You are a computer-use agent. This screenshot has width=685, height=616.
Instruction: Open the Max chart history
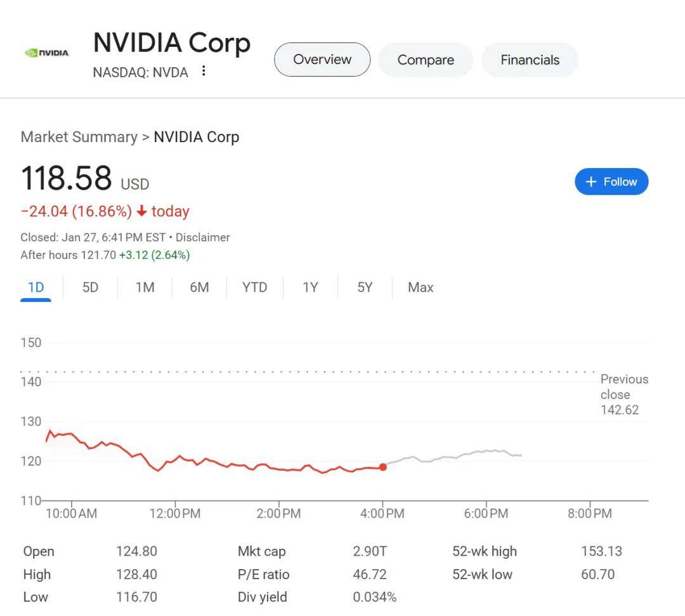420,287
